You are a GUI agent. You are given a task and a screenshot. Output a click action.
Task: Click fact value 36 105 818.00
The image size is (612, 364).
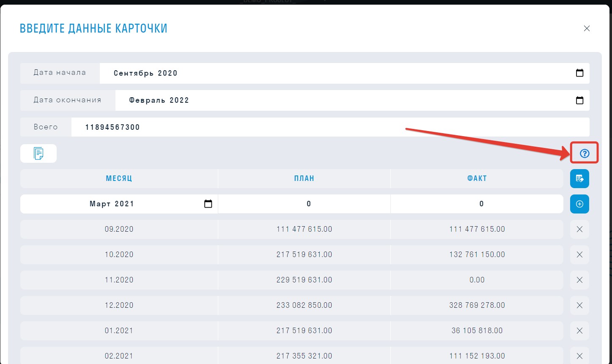477,331
